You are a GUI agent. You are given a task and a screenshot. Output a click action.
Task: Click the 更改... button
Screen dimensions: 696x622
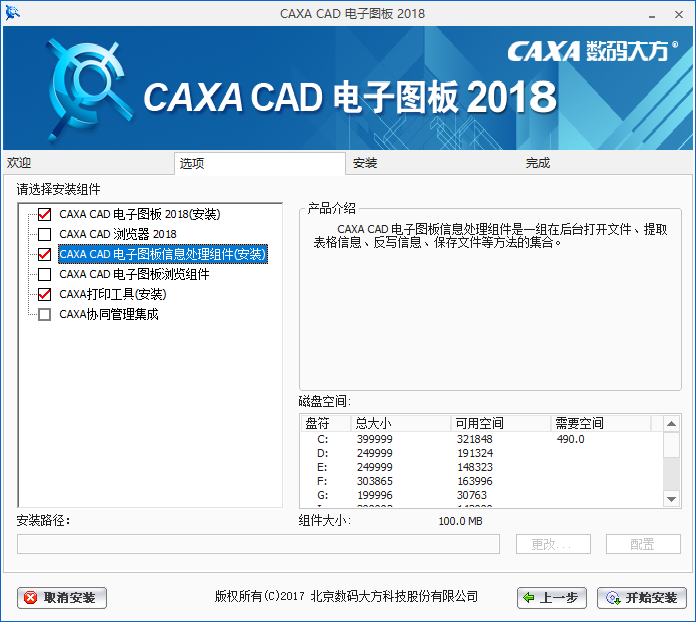point(553,544)
